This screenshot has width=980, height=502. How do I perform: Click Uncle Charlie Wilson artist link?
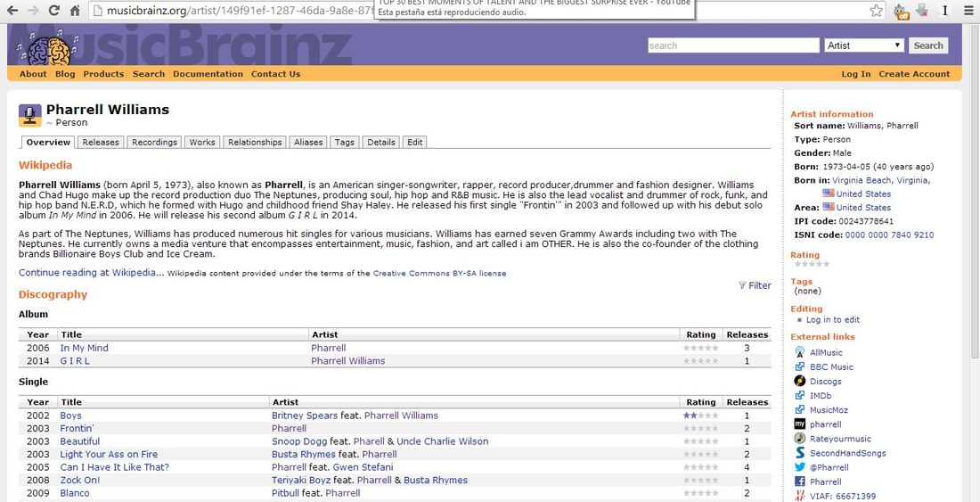(443, 441)
